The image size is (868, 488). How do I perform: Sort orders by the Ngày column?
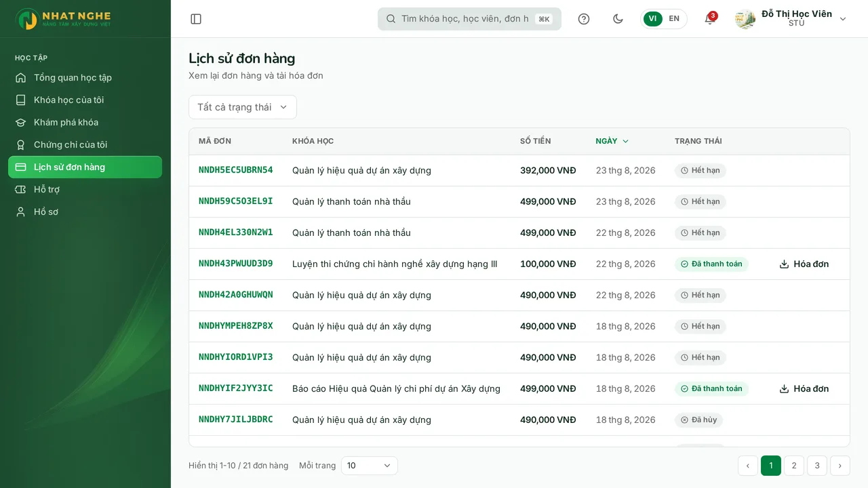(612, 141)
